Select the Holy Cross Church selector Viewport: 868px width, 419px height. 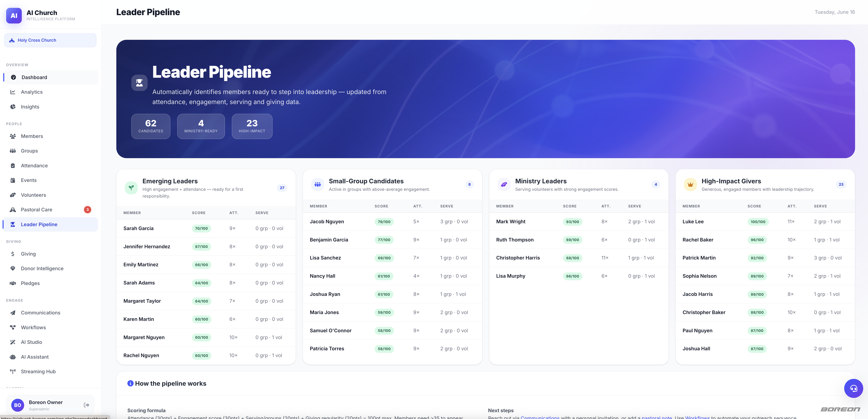point(50,40)
